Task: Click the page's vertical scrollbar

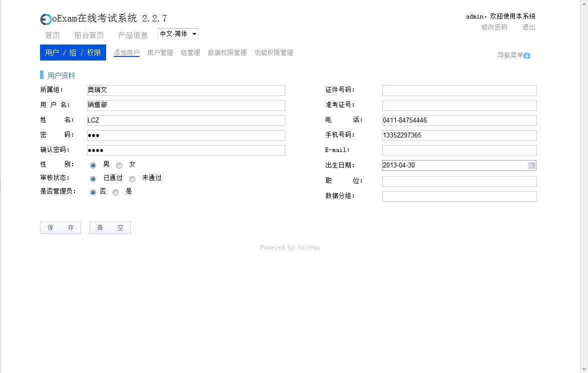Action: tap(584, 186)
